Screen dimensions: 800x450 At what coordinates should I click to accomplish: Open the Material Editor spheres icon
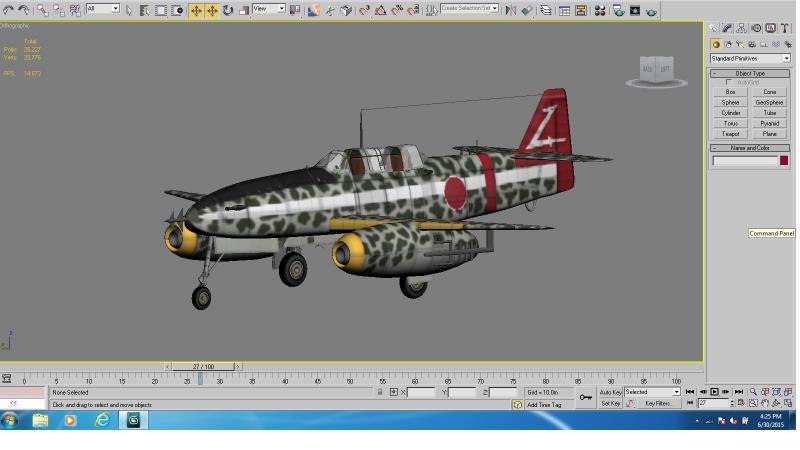tap(600, 10)
